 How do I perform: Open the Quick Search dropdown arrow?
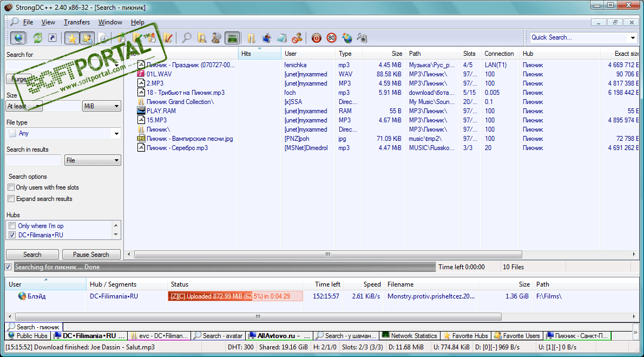633,37
